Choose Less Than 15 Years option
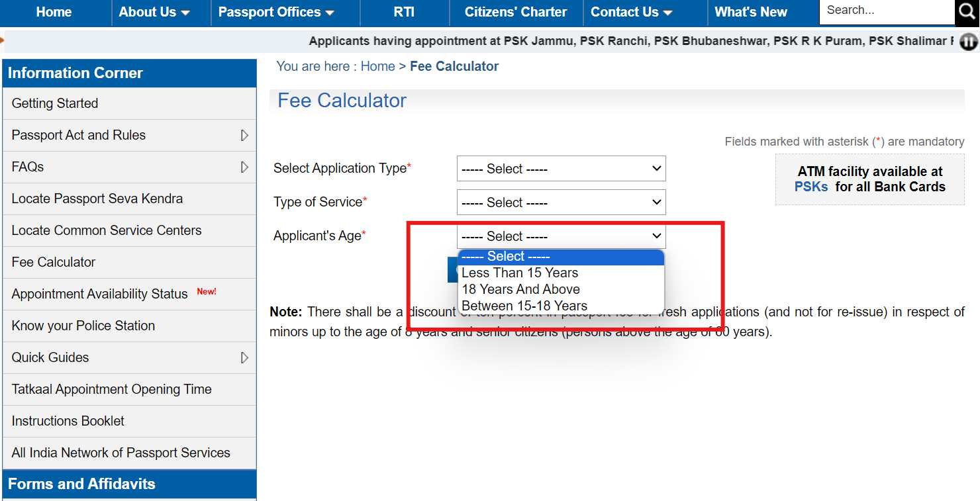 tap(561, 273)
